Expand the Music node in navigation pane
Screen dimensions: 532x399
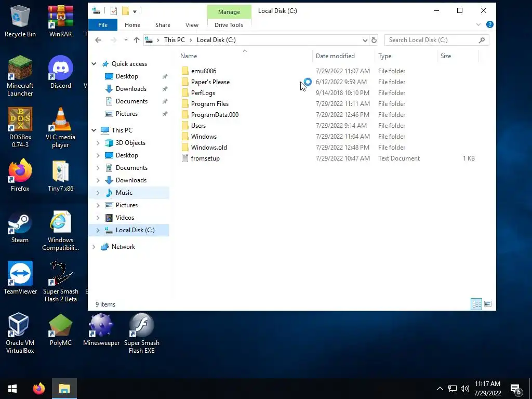pyautogui.click(x=98, y=193)
